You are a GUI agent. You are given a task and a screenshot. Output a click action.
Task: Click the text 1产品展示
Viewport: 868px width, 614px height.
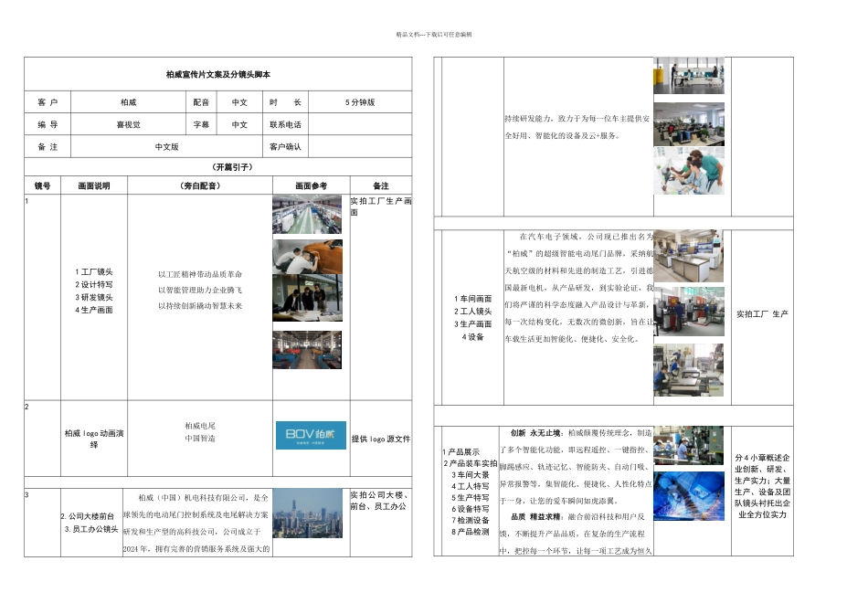coord(461,451)
